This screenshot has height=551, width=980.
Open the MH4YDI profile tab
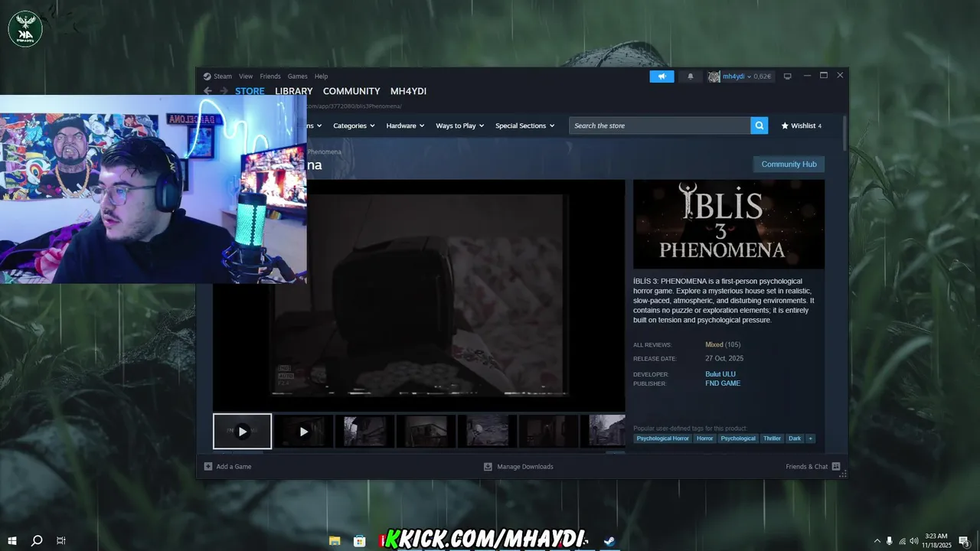408,91
